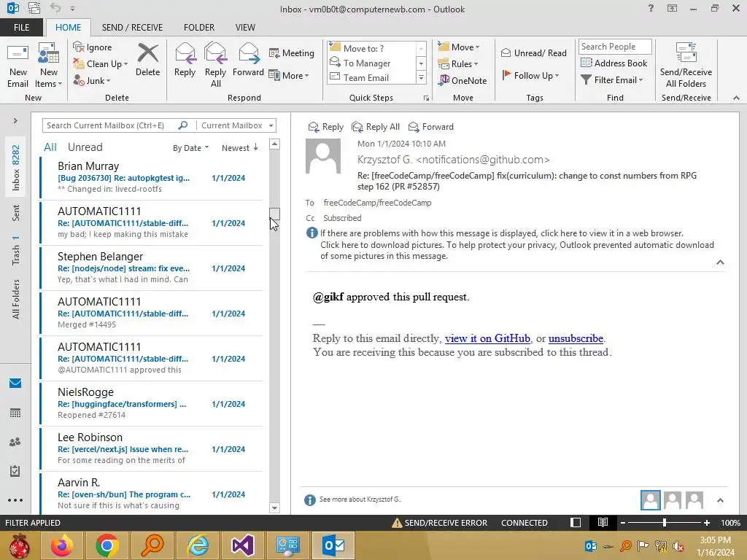Image resolution: width=747 pixels, height=560 pixels.
Task: Collapse the ribbon
Action: [736, 98]
